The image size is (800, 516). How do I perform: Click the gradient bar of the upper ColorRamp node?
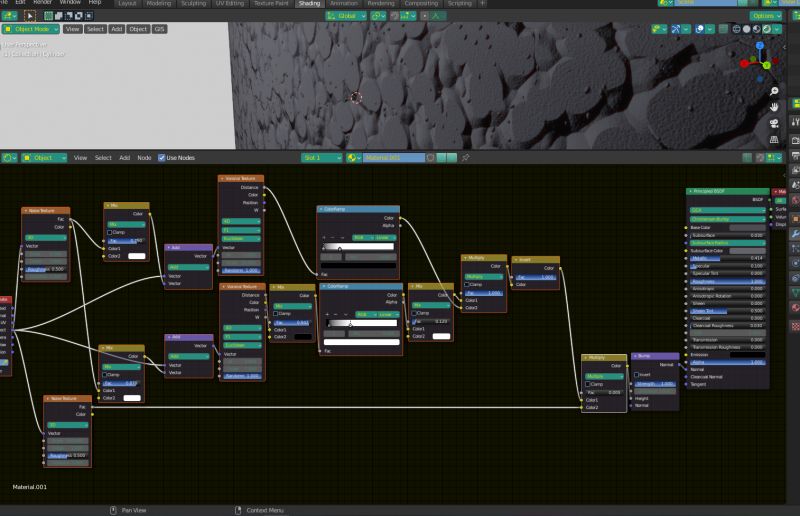pyautogui.click(x=358, y=247)
